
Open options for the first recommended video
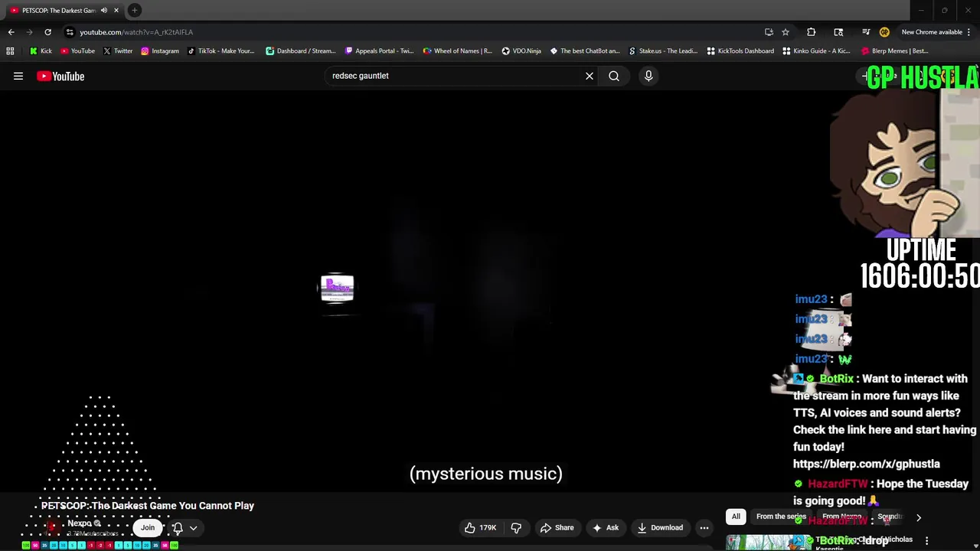point(926,540)
